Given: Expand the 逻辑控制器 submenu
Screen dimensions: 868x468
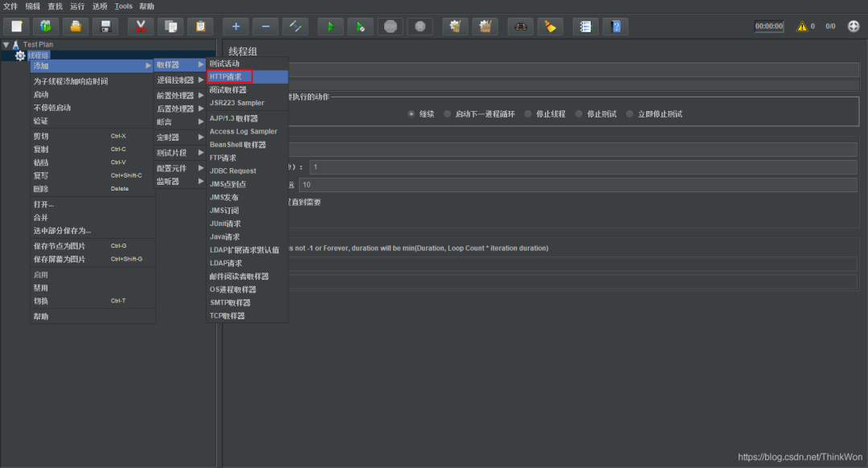Looking at the screenshot, I should (180, 80).
